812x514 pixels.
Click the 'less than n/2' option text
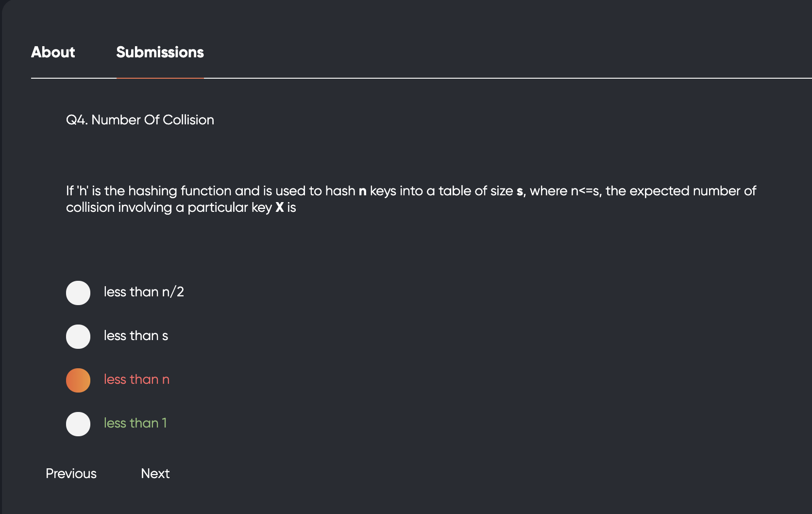(x=144, y=292)
